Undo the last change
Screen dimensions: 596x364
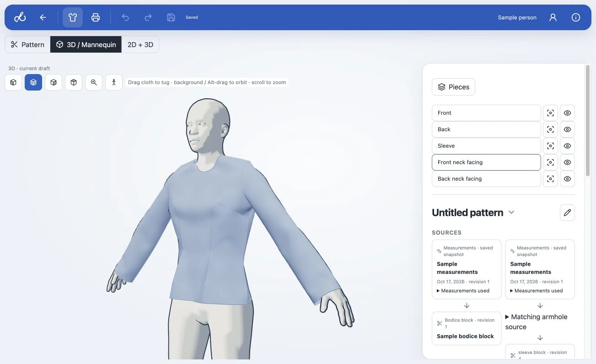coord(125,17)
